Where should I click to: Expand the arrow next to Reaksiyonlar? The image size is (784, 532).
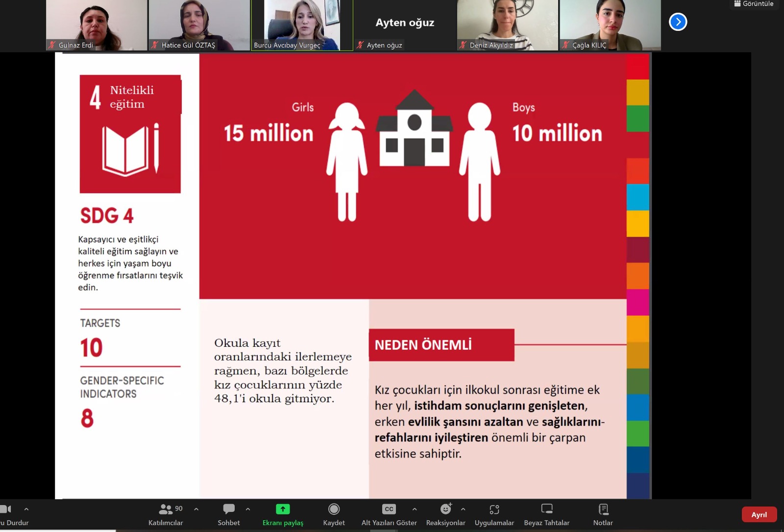coord(463,509)
